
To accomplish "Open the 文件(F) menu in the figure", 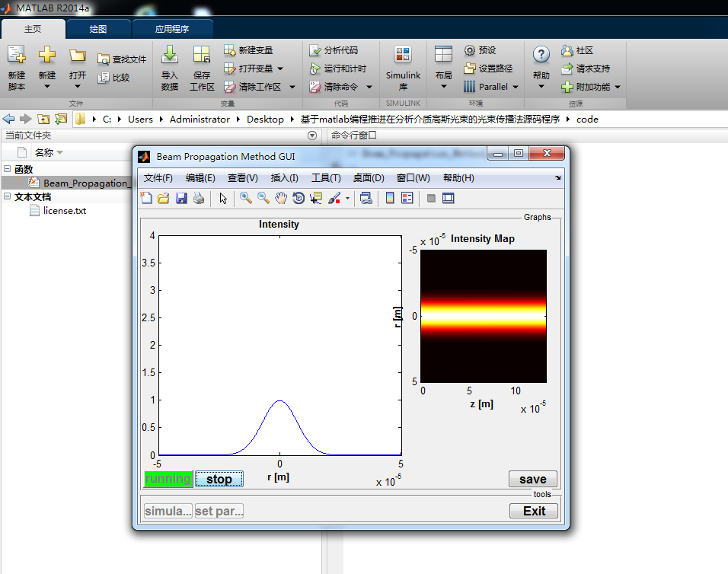I will click(x=158, y=178).
